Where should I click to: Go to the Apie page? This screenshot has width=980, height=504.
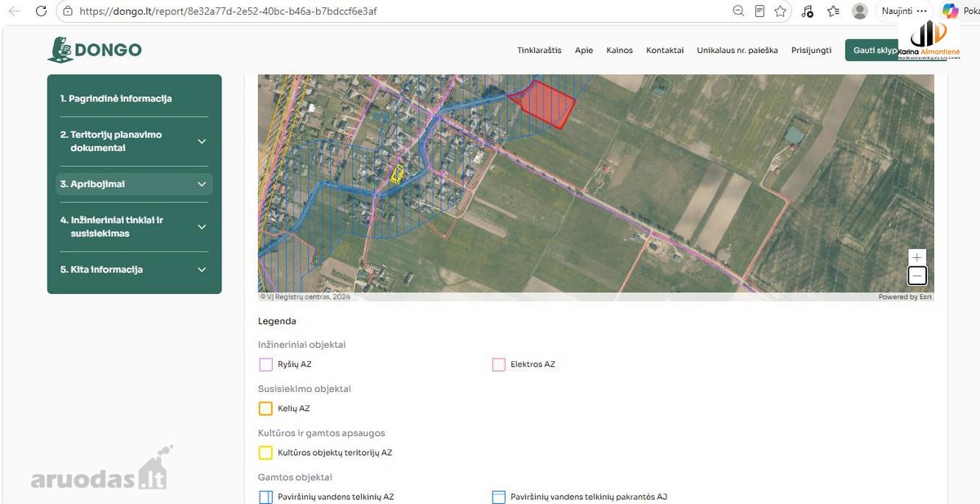point(584,51)
